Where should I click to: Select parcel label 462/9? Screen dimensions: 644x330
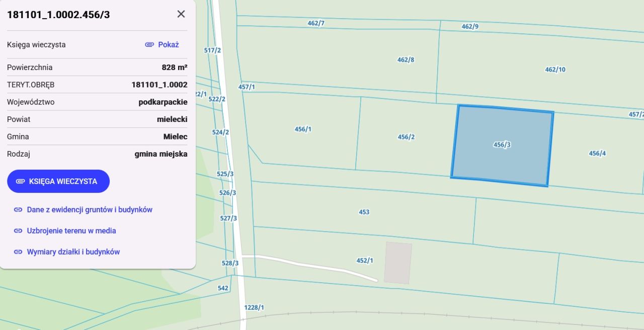click(x=470, y=26)
